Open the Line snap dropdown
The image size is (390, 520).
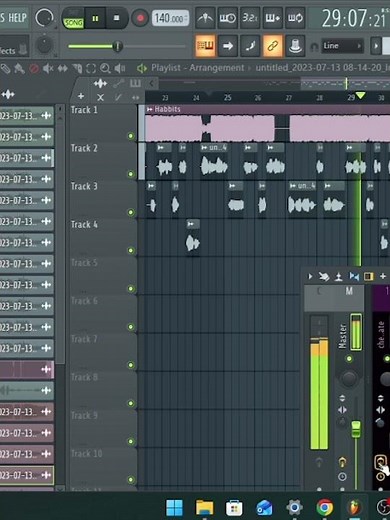(x=342, y=46)
